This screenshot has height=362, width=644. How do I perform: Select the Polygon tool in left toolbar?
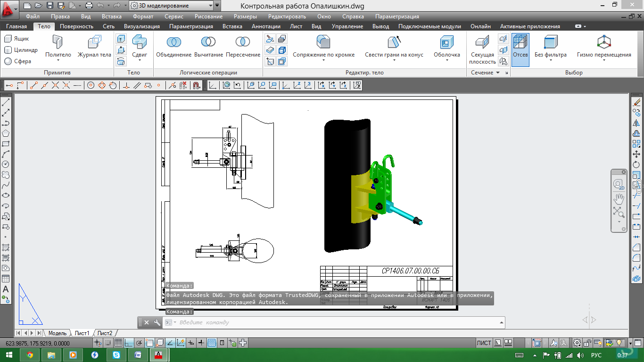[6, 133]
